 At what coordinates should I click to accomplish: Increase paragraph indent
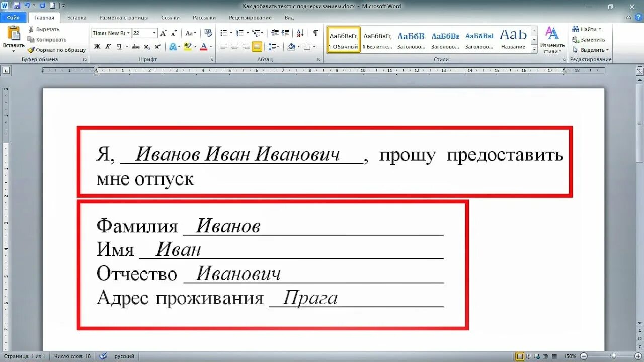(x=285, y=33)
